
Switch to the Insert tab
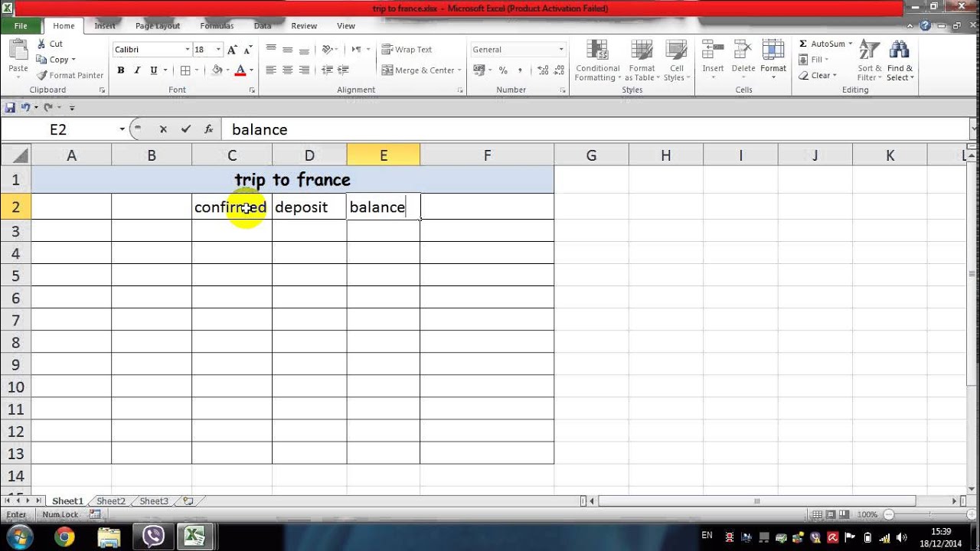pos(105,25)
